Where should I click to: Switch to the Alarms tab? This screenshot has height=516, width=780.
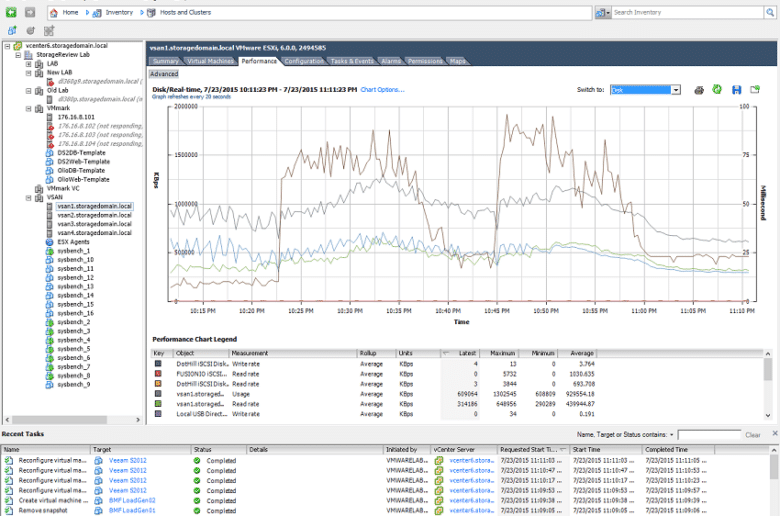(391, 61)
